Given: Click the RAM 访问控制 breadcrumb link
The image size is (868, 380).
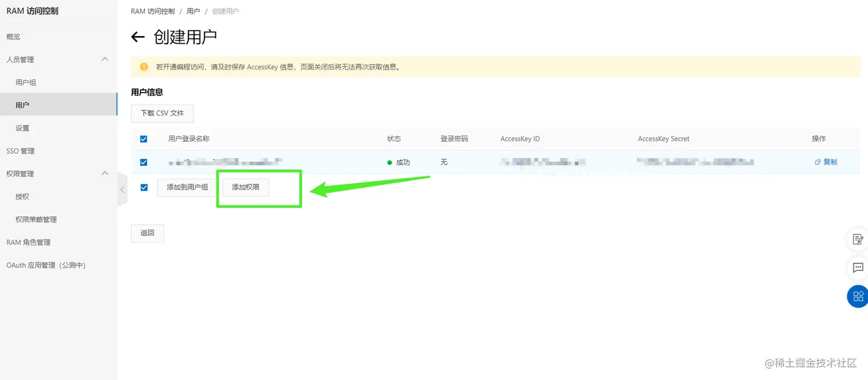Looking at the screenshot, I should pyautogui.click(x=153, y=11).
